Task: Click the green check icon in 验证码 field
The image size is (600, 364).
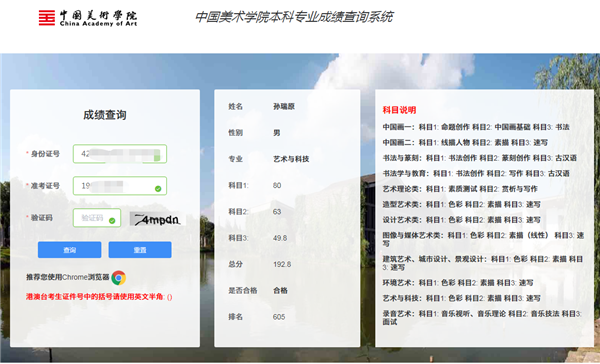Action: click(x=112, y=221)
